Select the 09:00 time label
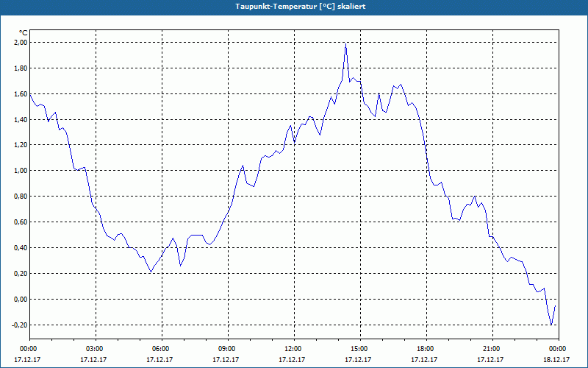Image resolution: width=588 pixels, height=368 pixels. click(x=228, y=349)
